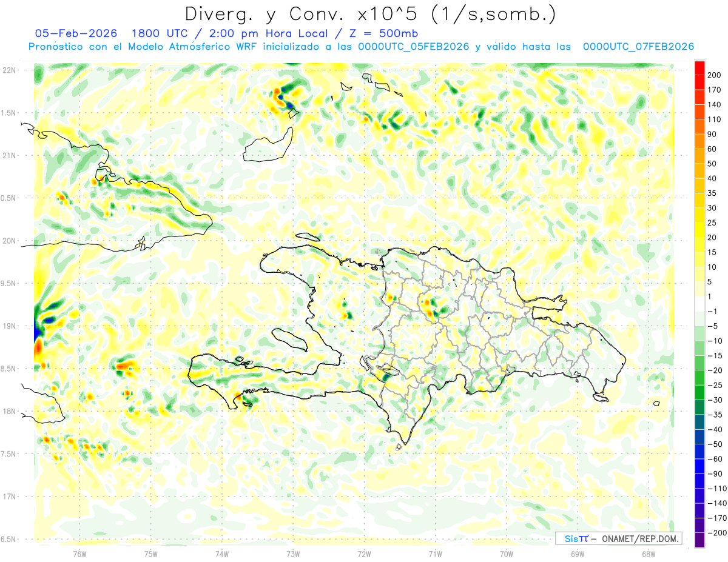
Task: Click the color bar label "170"
Action: point(713,90)
